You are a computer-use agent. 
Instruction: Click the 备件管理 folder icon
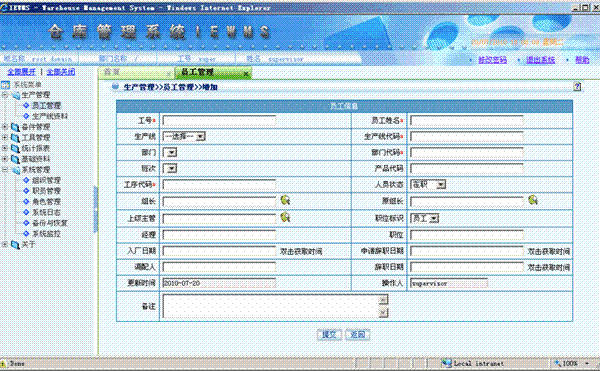(x=15, y=127)
